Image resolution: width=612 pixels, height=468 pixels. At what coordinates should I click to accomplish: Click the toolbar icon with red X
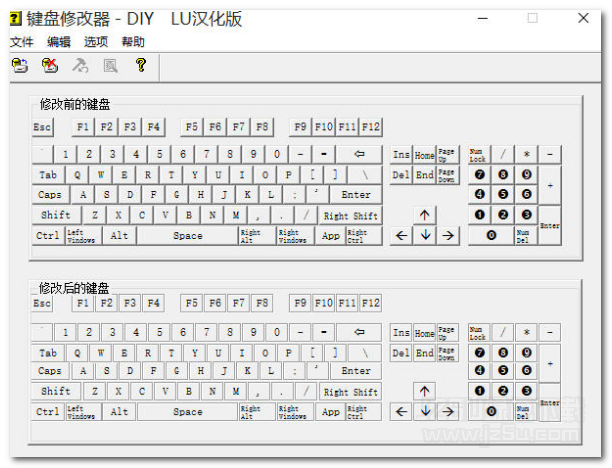pyautogui.click(x=50, y=66)
